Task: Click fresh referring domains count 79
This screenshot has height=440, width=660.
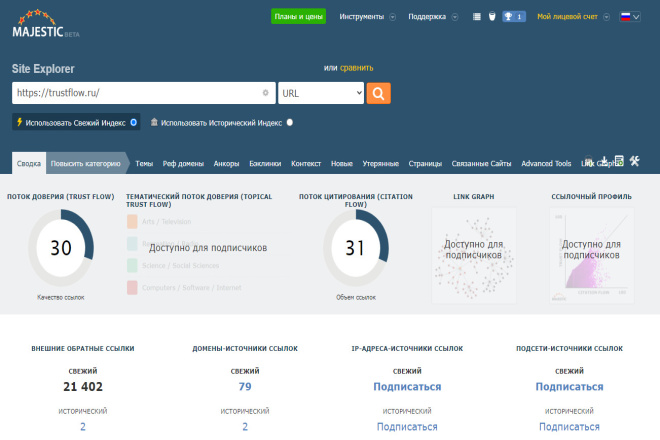Action: 245,387
